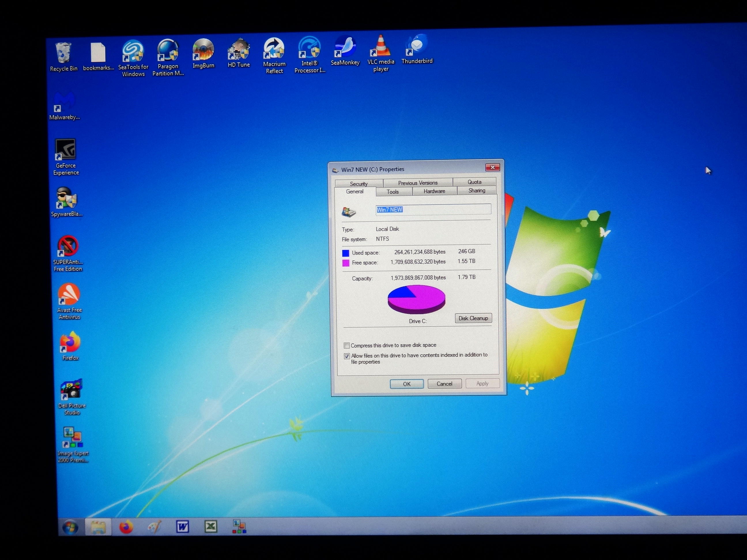Click the 'NTFS' file system value
The height and width of the screenshot is (560, 747).
click(x=382, y=239)
